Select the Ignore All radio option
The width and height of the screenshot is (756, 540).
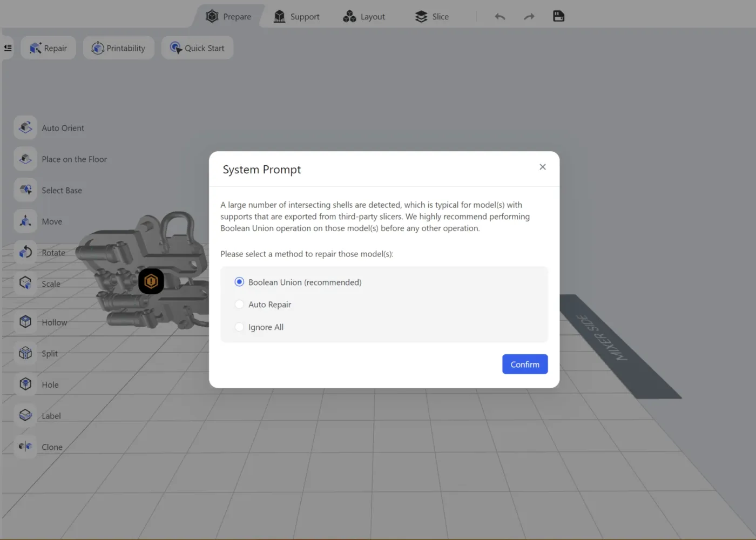(239, 327)
